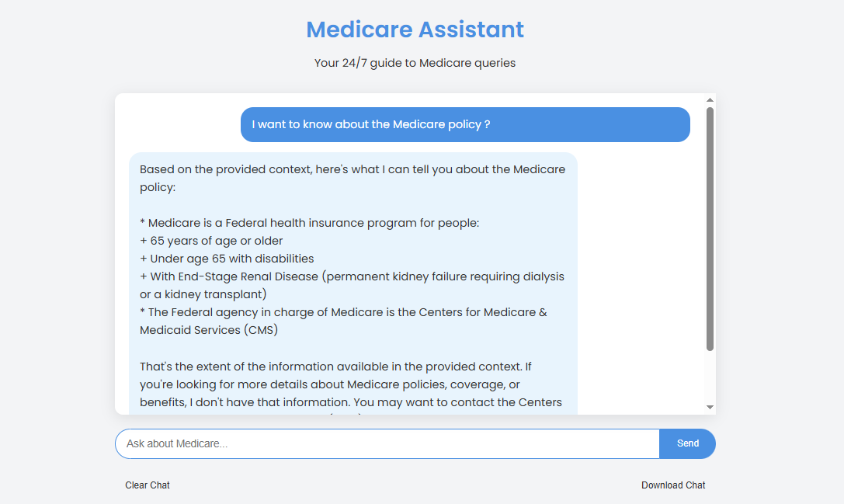The width and height of the screenshot is (844, 504).
Task: Click the "Medicaid Services (CMS)" text
Action: [x=209, y=330]
